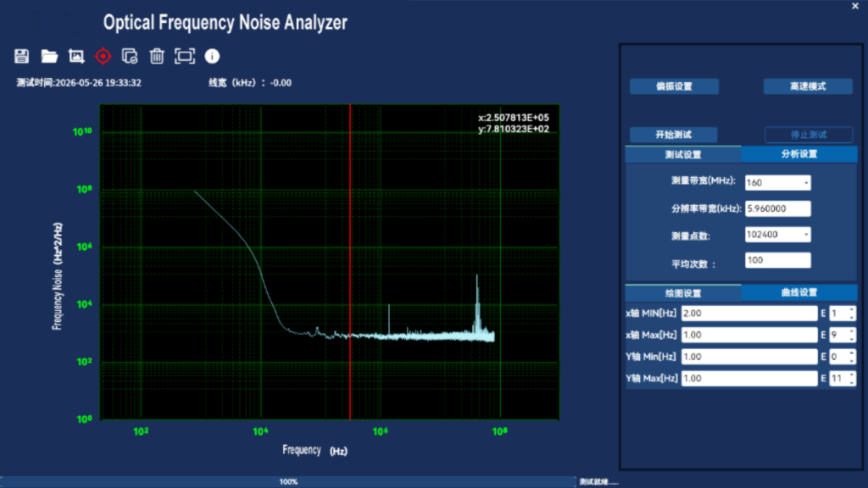Switch to the 分析设置 tab
868x488 pixels.
[x=798, y=154]
